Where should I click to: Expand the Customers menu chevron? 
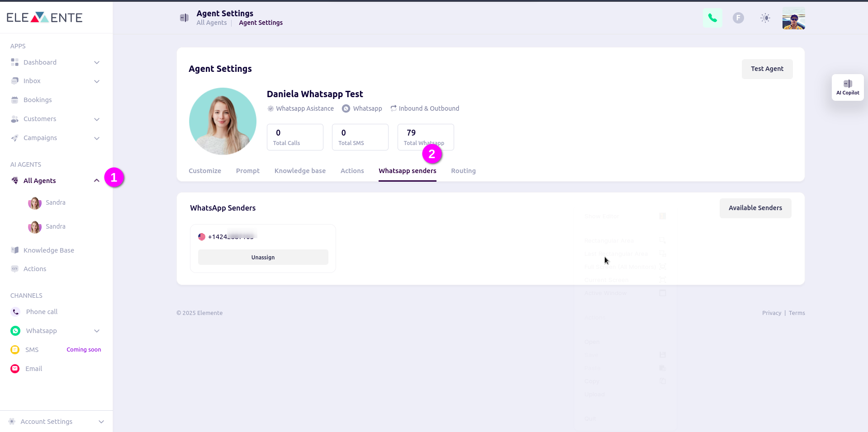point(97,119)
